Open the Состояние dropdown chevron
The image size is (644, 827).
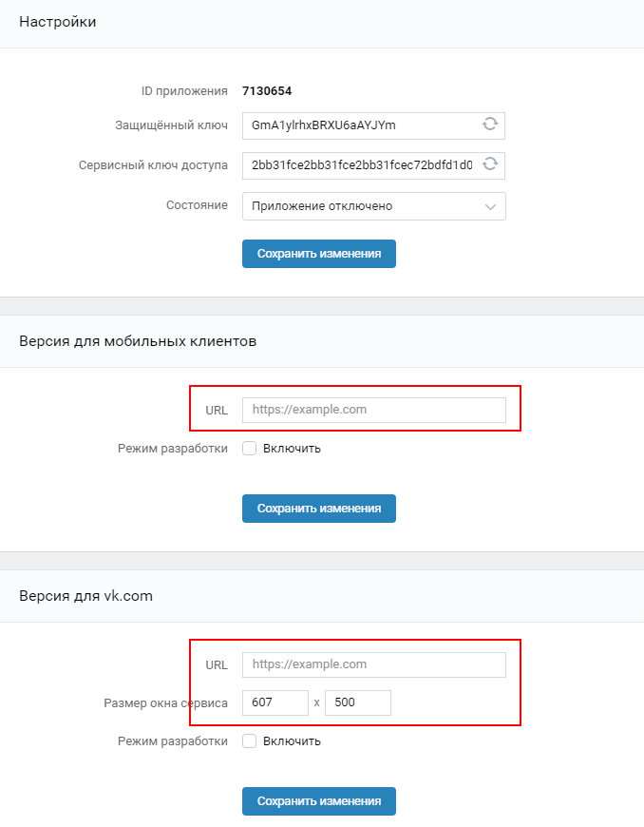pos(490,206)
